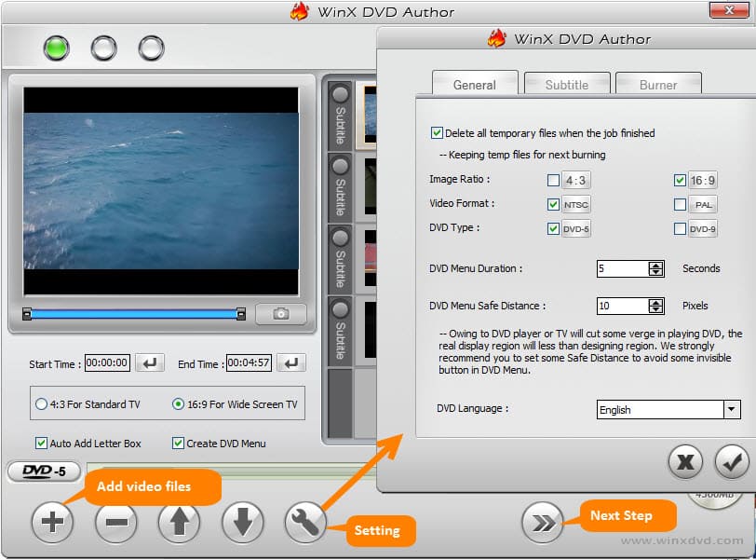Open settings with the wrench button
The height and width of the screenshot is (560, 756).
tap(305, 522)
